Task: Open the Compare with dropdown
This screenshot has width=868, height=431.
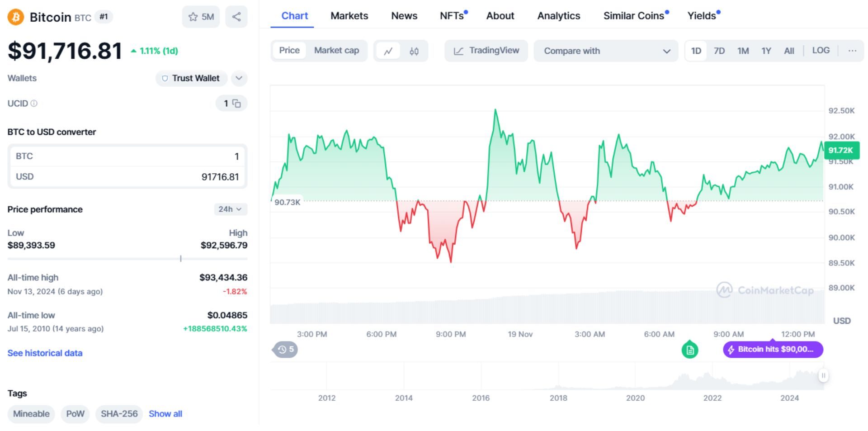Action: 606,51
